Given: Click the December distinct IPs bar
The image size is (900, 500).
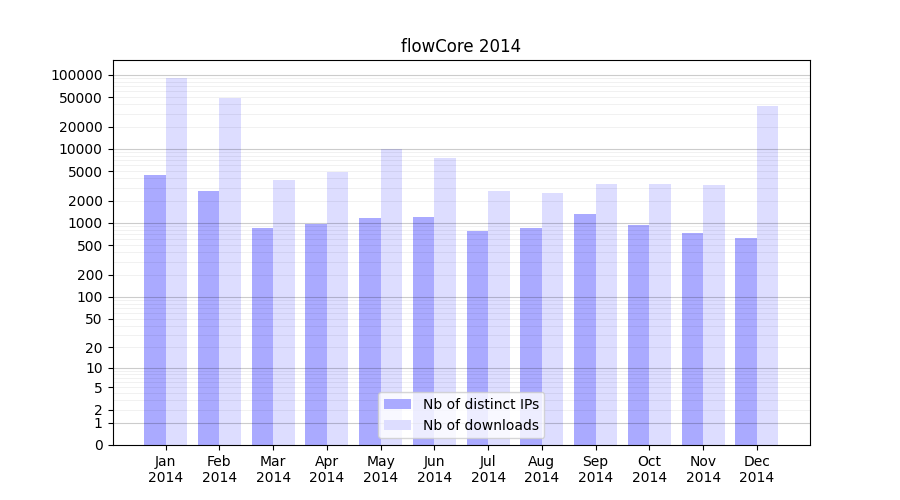Looking at the screenshot, I should point(746,340).
